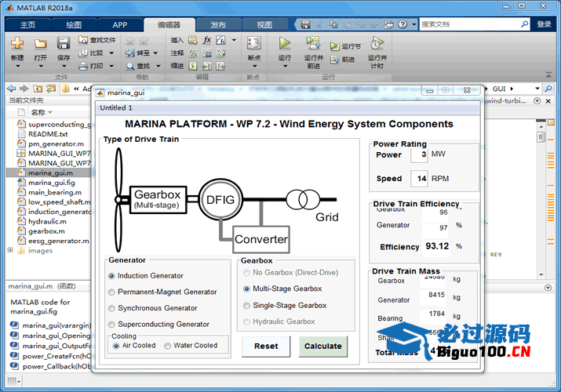Choose Air Cooled cooling option
The image size is (561, 392).
point(116,346)
